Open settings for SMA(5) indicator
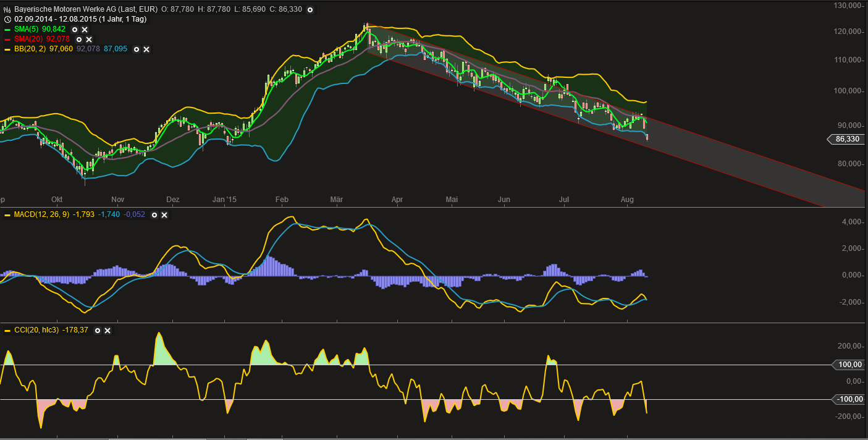 tap(75, 29)
